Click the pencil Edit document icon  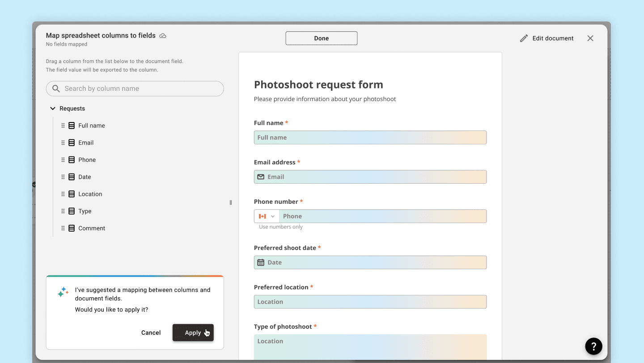pos(524,38)
